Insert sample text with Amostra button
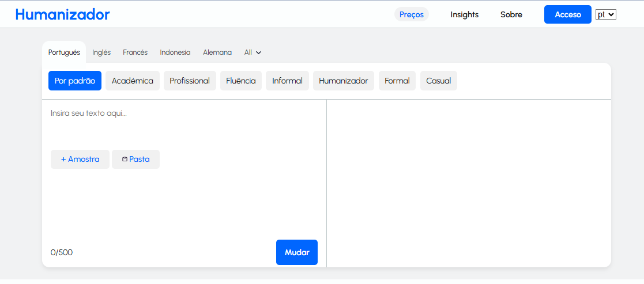Image resolution: width=644 pixels, height=284 pixels. (80, 159)
